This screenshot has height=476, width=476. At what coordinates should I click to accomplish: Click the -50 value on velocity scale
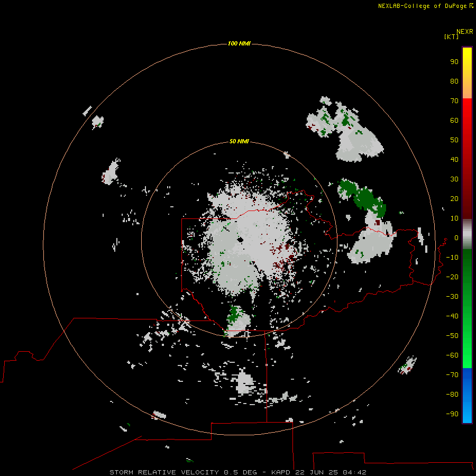pos(452,335)
